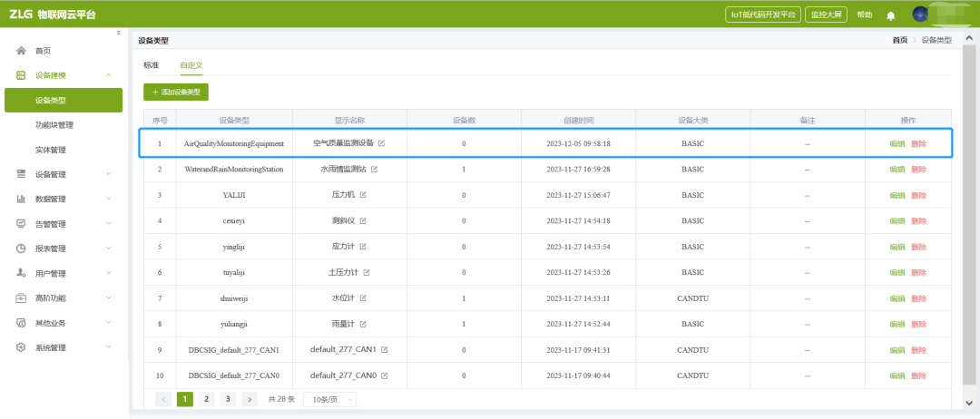Click the 设备管理 sidebar icon
This screenshot has width=980, height=419.
point(21,174)
